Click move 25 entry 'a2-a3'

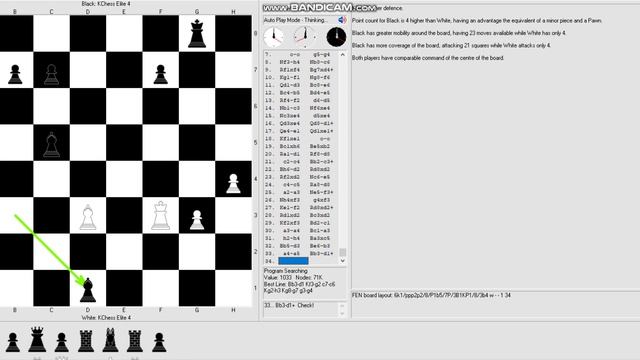[291, 192]
